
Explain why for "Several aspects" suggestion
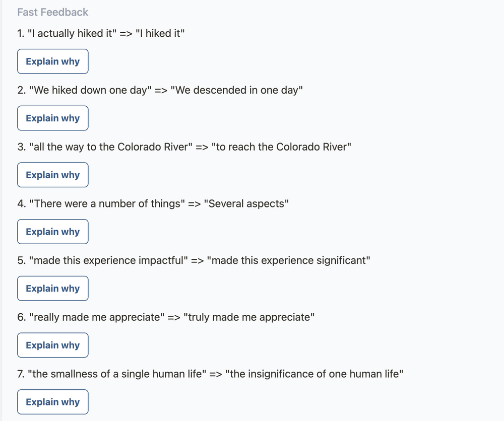pyautogui.click(x=52, y=232)
